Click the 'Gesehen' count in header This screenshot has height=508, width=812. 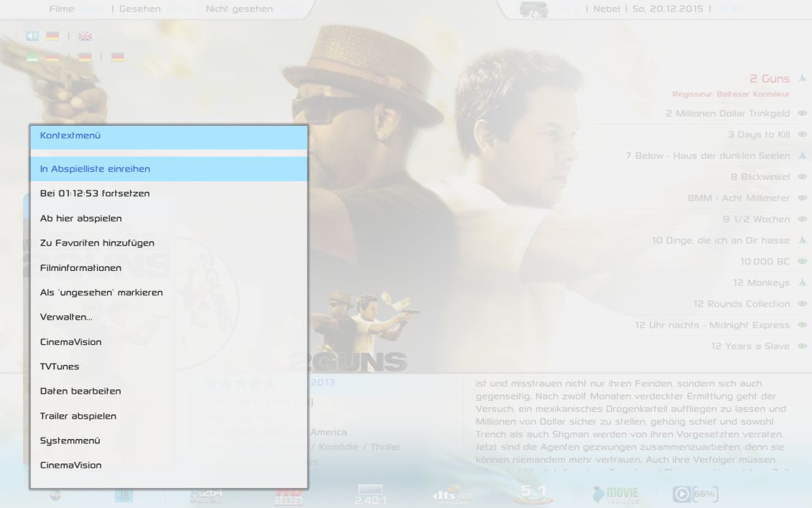(157, 9)
